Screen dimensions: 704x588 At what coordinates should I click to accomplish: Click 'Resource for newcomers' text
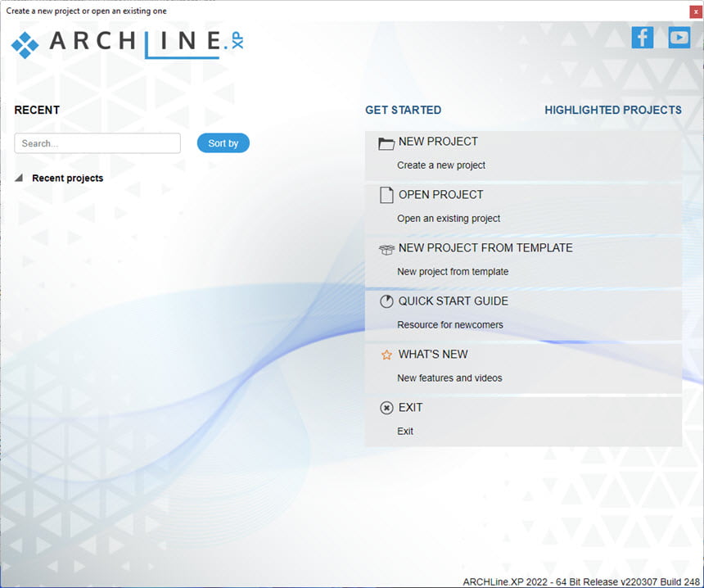[x=450, y=325]
